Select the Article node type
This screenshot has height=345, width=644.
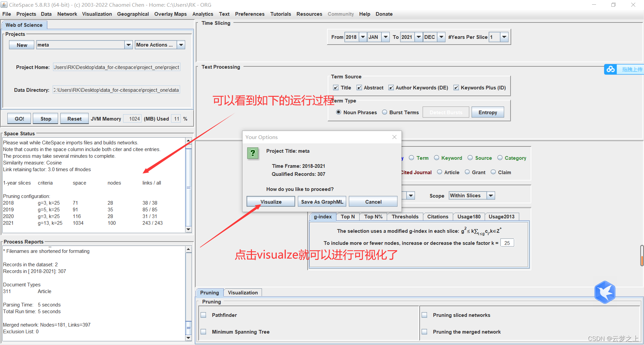pyautogui.click(x=440, y=172)
